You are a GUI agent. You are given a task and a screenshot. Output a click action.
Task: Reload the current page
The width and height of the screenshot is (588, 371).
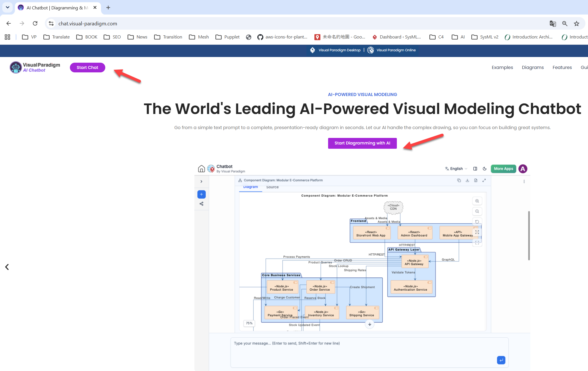click(35, 23)
